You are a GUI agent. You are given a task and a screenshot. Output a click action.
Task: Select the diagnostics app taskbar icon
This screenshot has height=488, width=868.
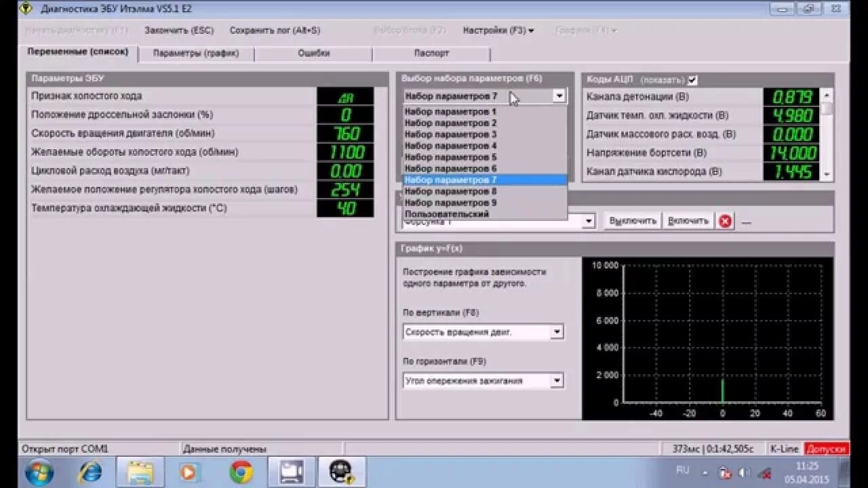342,471
